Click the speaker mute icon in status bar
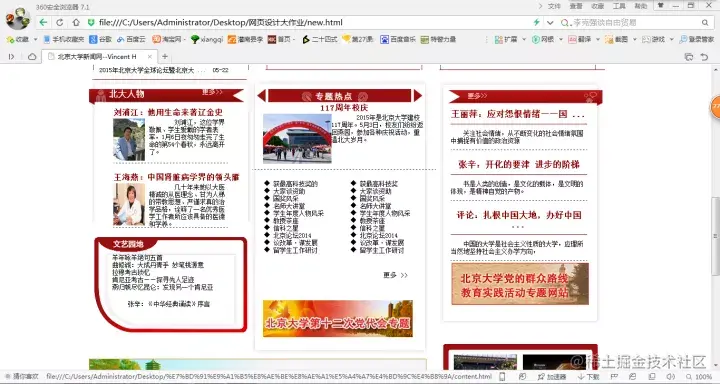The image size is (720, 384). [x=670, y=377]
